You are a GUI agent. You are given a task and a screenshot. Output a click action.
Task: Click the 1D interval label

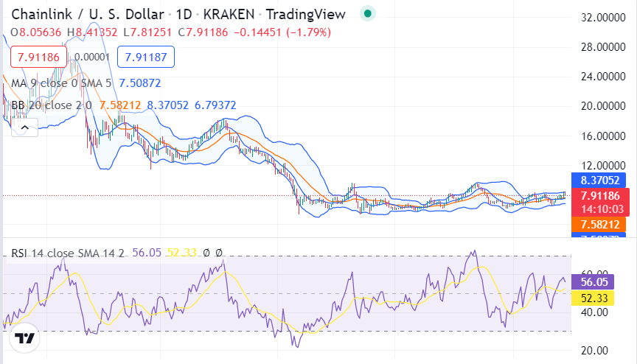click(x=184, y=14)
